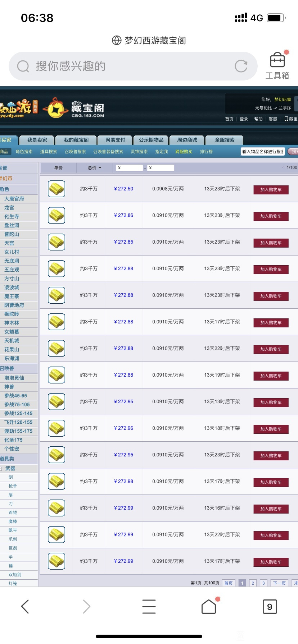Click the ¥272.85 price text
Image resolution: width=298 pixels, height=644 pixels.
point(123,242)
